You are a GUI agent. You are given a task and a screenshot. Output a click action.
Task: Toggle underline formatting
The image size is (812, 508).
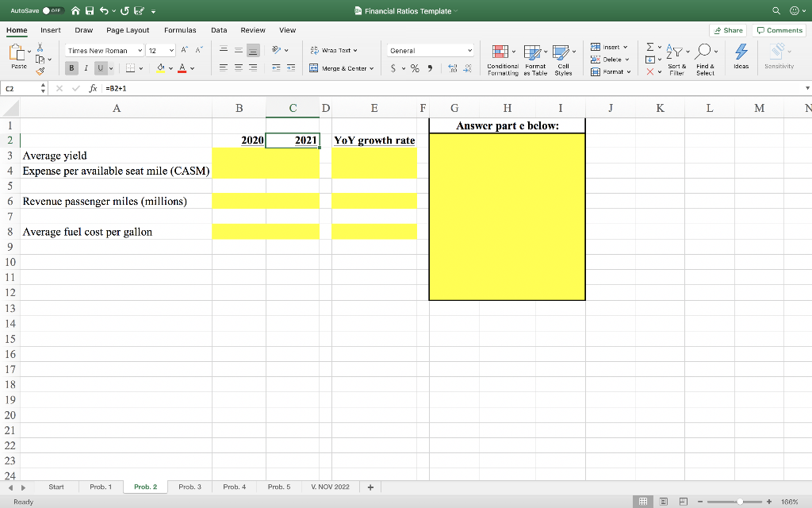pyautogui.click(x=101, y=68)
